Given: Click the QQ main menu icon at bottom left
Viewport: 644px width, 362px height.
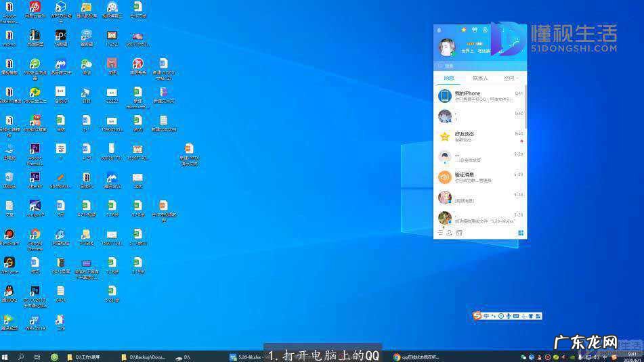Looking at the screenshot, I should [x=440, y=233].
